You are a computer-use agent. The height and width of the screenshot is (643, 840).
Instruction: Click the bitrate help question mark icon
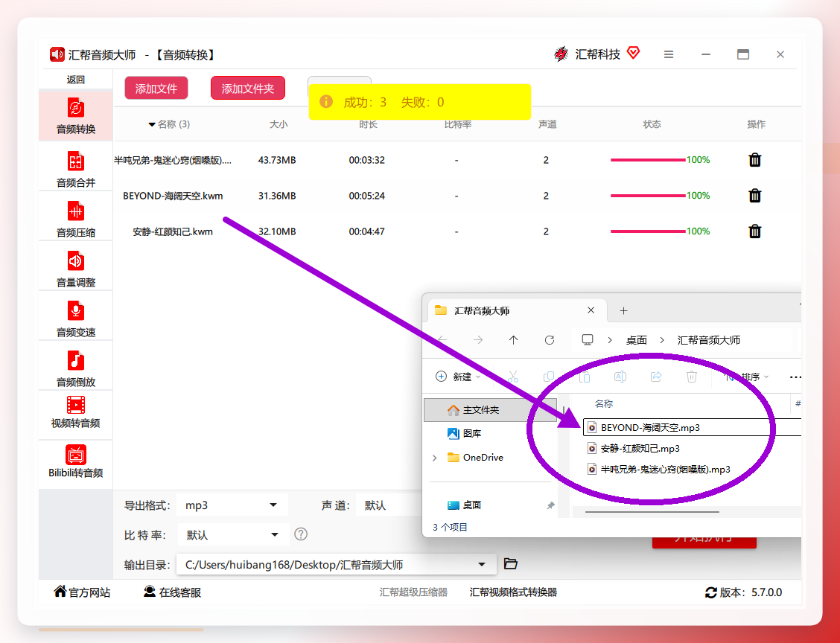(301, 534)
